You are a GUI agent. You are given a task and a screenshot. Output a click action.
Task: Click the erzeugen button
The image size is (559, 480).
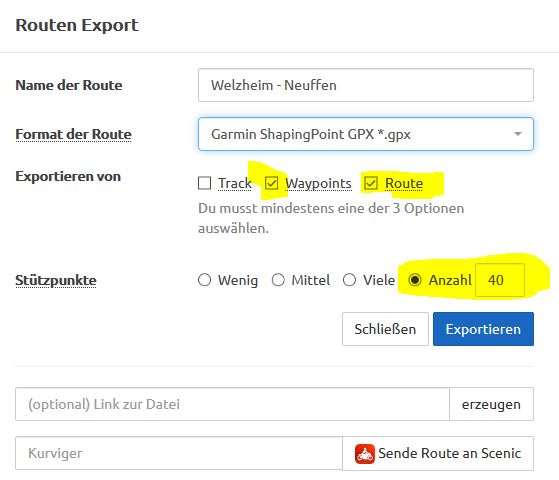[x=491, y=404]
